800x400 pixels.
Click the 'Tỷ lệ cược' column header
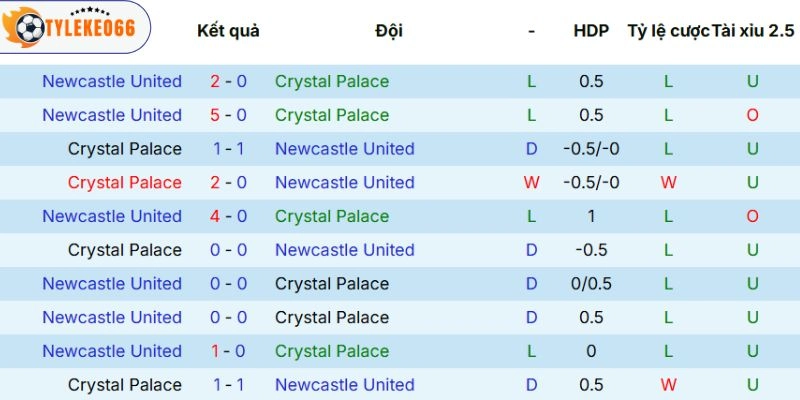(x=668, y=31)
